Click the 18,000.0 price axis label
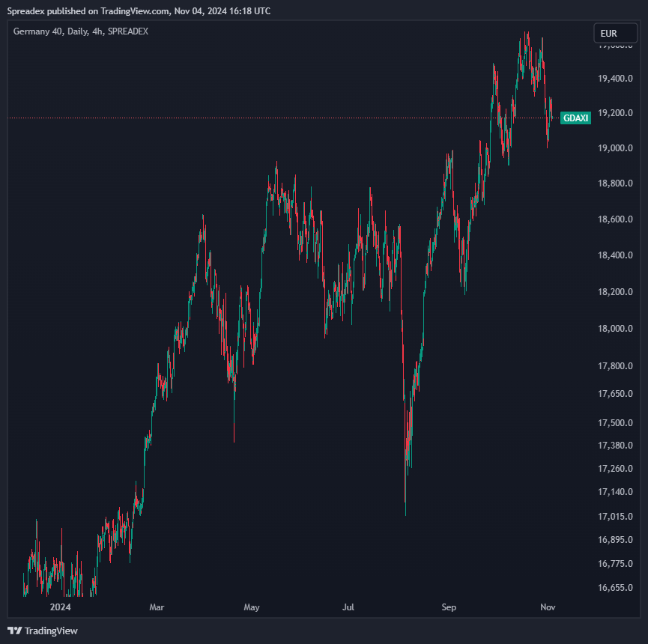Image resolution: width=648 pixels, height=644 pixels. [x=615, y=329]
